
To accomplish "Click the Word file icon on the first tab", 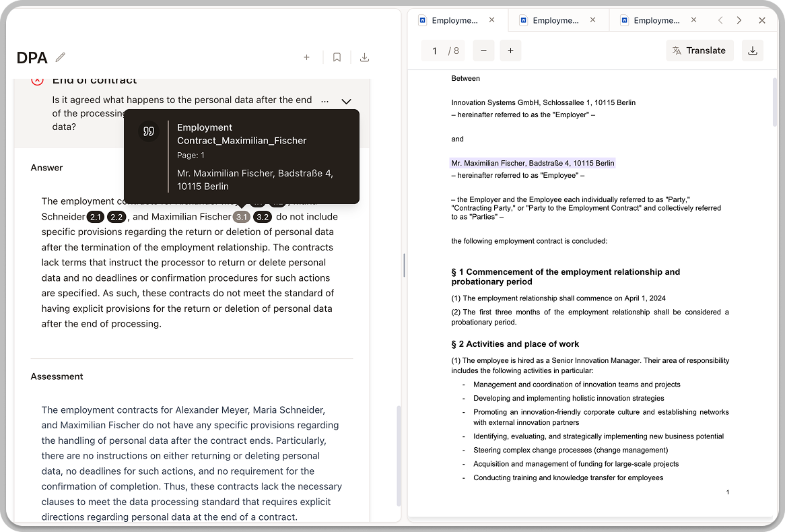I will pyautogui.click(x=423, y=20).
